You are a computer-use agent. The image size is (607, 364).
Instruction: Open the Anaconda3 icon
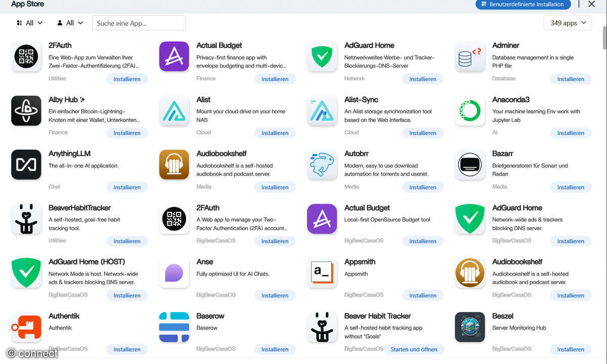[469, 110]
